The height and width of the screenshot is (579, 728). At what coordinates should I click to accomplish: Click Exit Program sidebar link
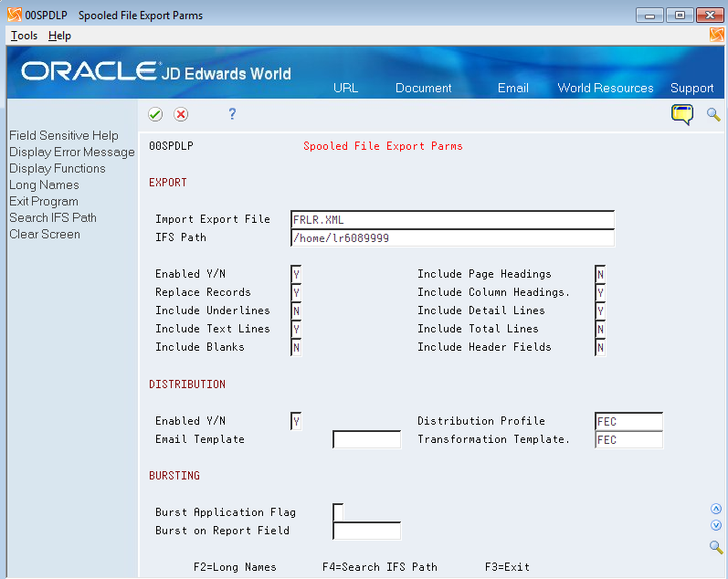(x=44, y=202)
